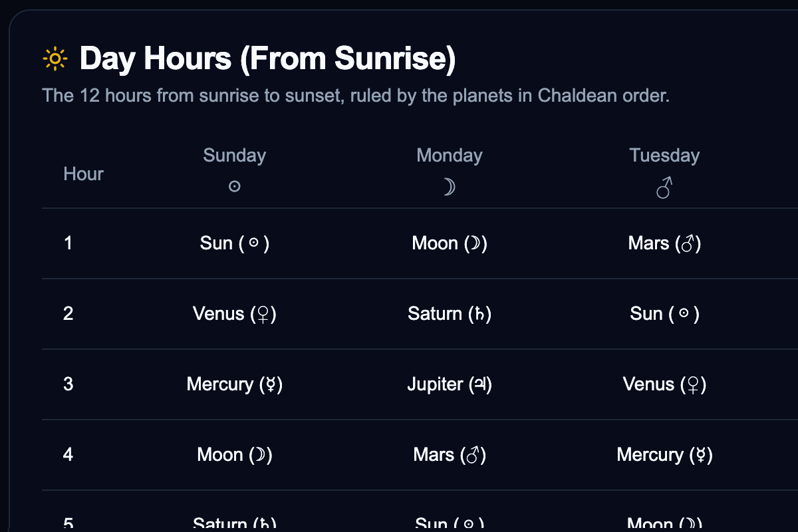Click the sun icon beside Day Hours heading

tap(55, 59)
